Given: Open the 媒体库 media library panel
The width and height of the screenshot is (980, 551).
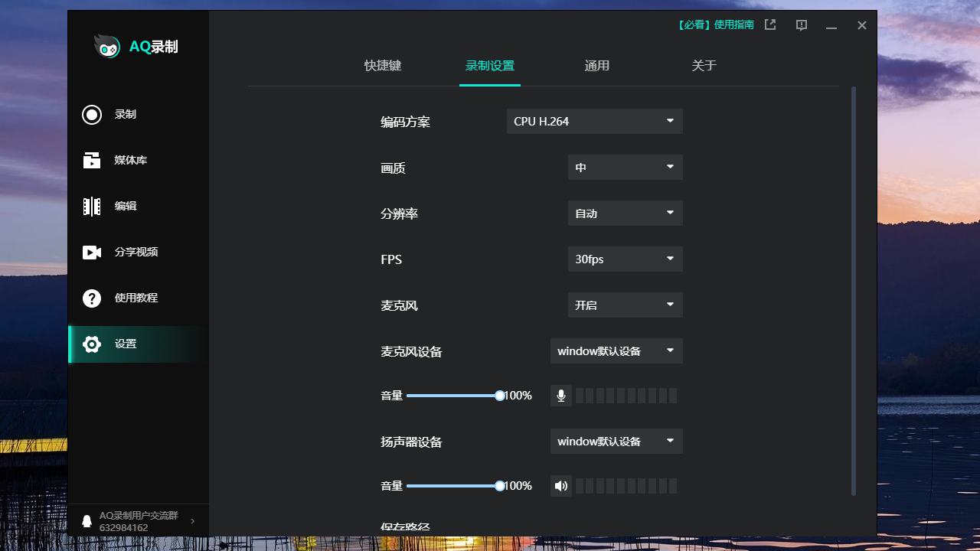Looking at the screenshot, I should (x=92, y=160).
